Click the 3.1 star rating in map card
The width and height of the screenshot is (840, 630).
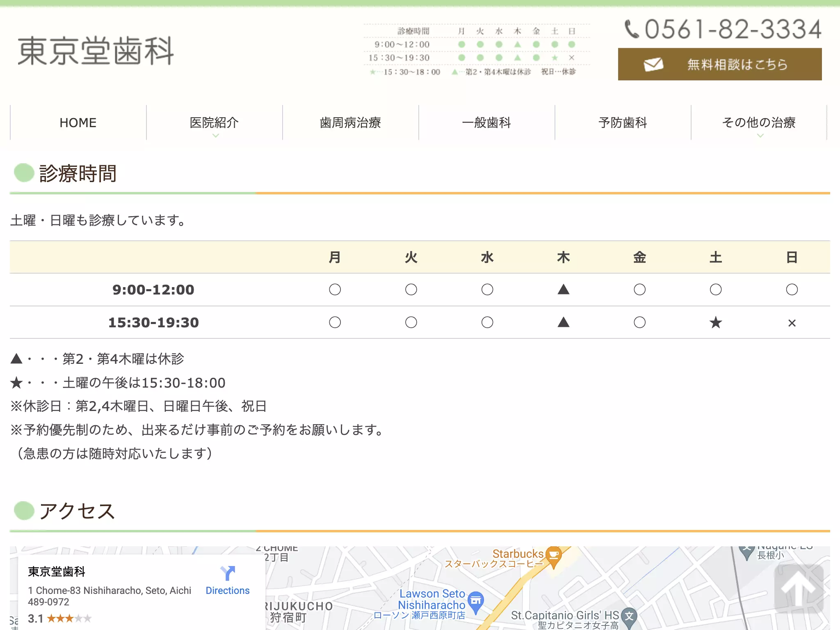[60, 618]
